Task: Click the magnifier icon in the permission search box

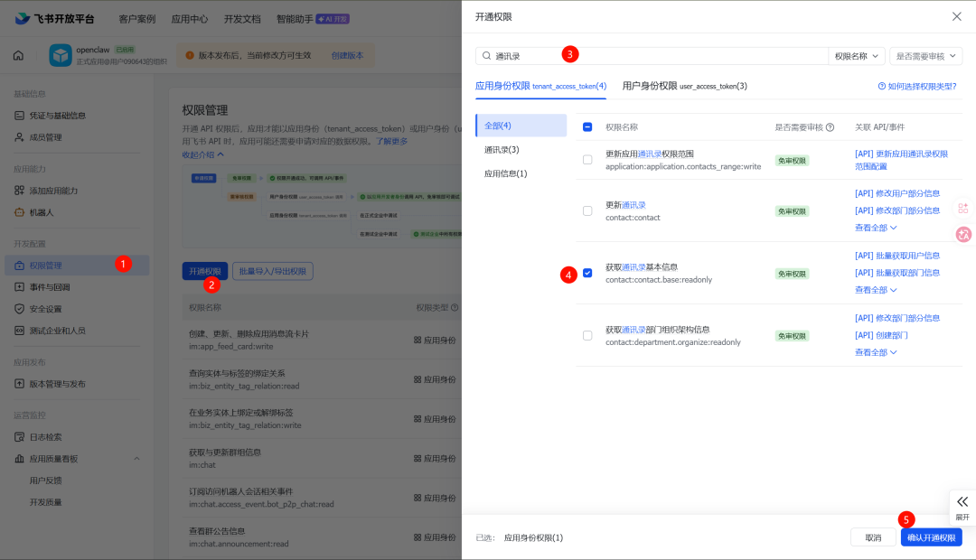Action: pyautogui.click(x=487, y=56)
